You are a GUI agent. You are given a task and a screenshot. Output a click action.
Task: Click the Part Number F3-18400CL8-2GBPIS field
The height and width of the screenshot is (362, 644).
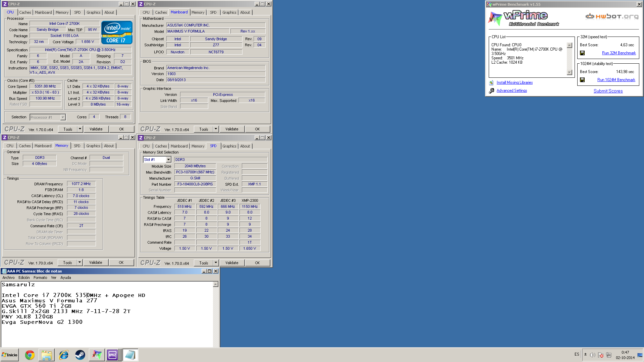tap(195, 184)
